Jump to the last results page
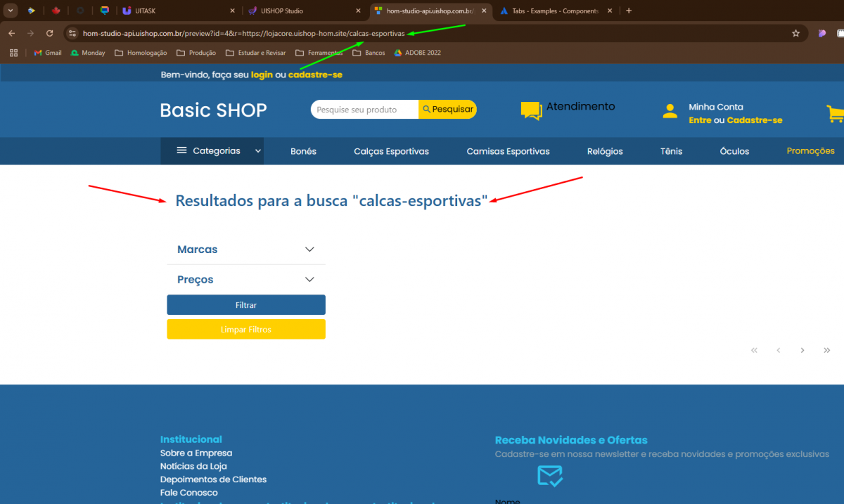 point(826,350)
